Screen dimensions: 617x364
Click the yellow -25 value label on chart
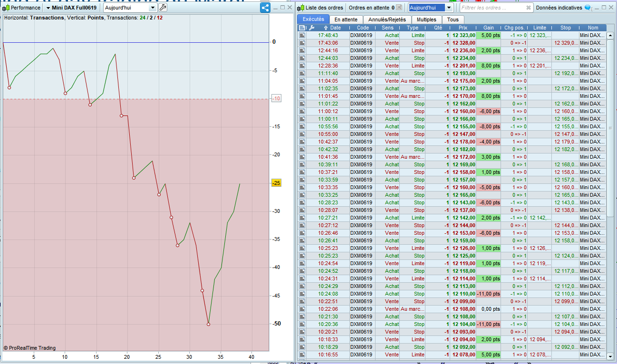tap(276, 183)
